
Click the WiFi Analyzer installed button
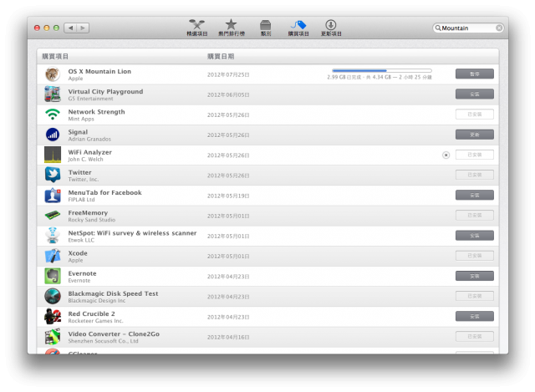(474, 155)
